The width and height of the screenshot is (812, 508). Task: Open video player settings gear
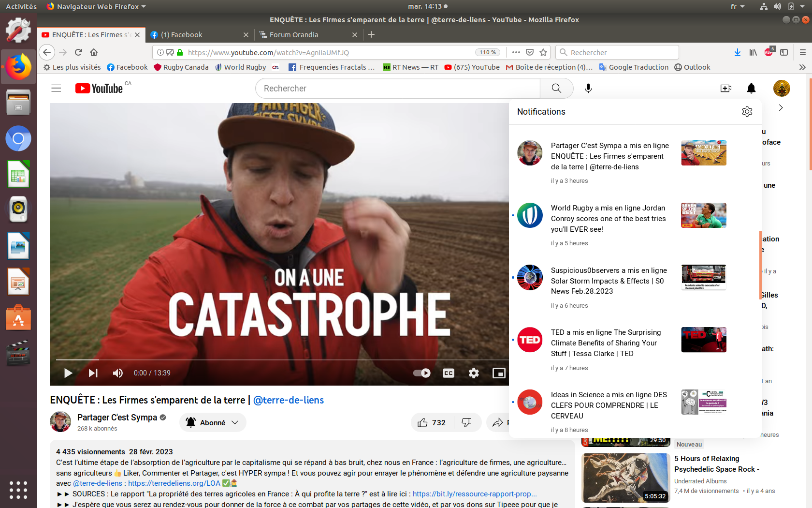474,373
